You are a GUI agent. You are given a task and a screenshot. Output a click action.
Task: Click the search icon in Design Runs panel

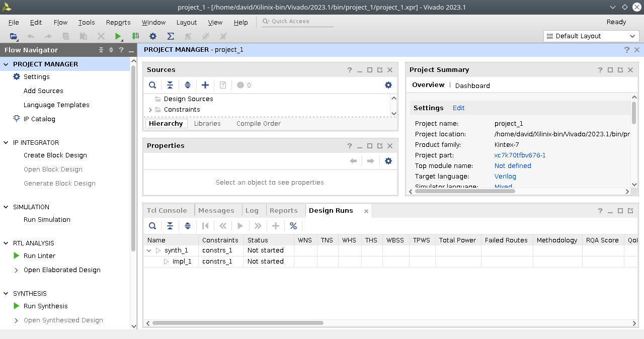(152, 226)
